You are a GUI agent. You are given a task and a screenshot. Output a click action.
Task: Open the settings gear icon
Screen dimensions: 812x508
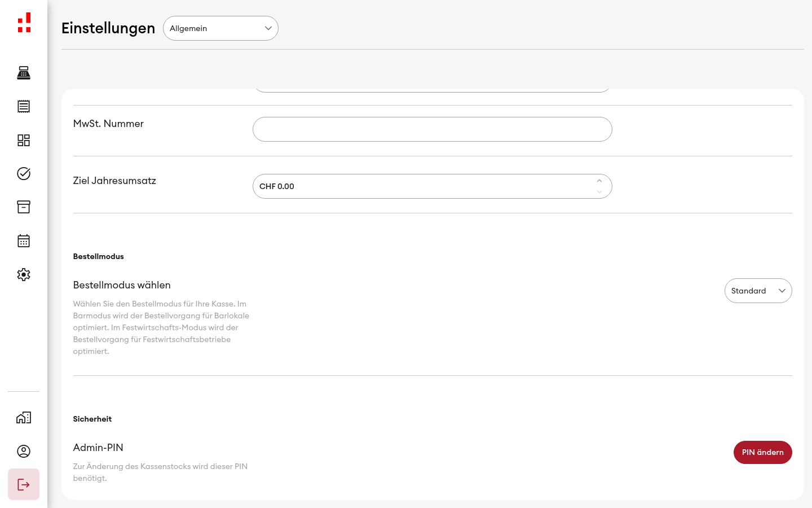coord(24,274)
